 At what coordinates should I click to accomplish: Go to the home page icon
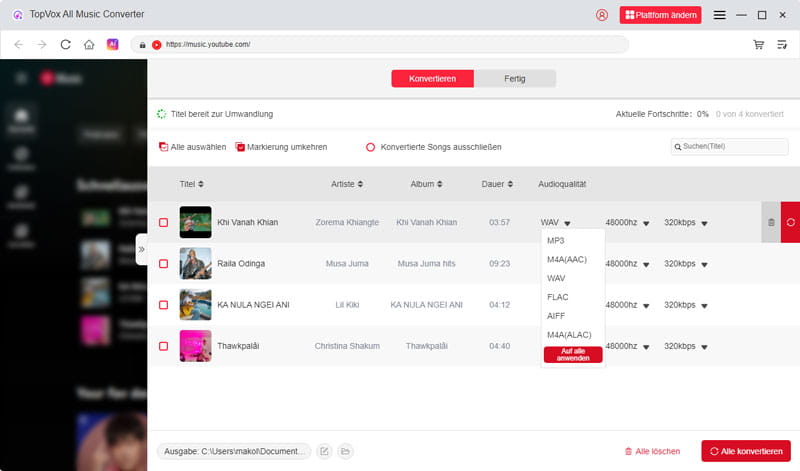[x=89, y=45]
